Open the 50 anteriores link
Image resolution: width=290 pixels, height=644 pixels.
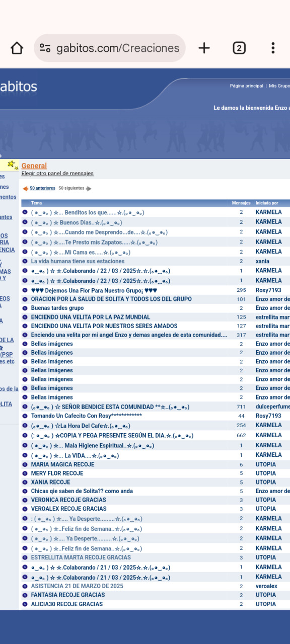[x=42, y=188]
